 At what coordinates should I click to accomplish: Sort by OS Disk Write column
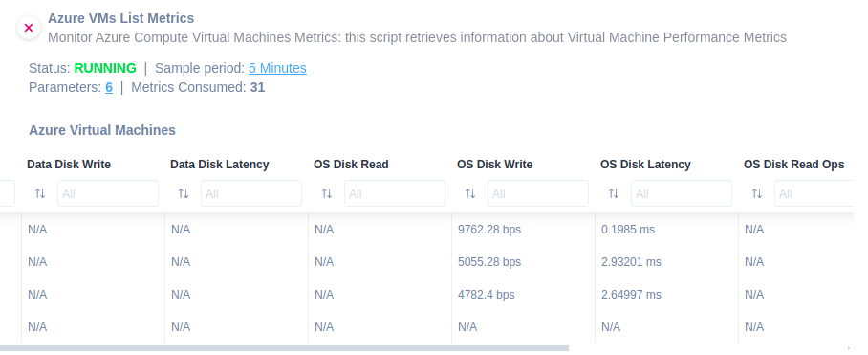pos(470,193)
